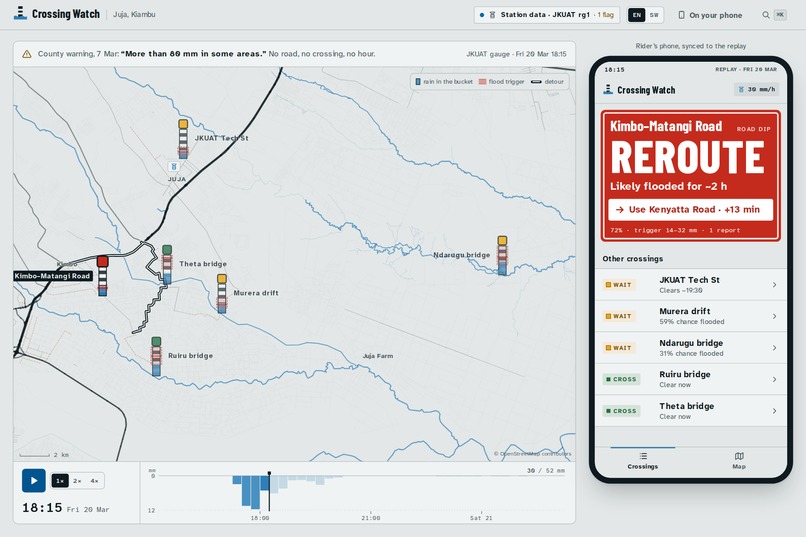Viewport: 806px width, 537px height.
Task: Click the Map tab icon on phone
Action: (x=739, y=456)
